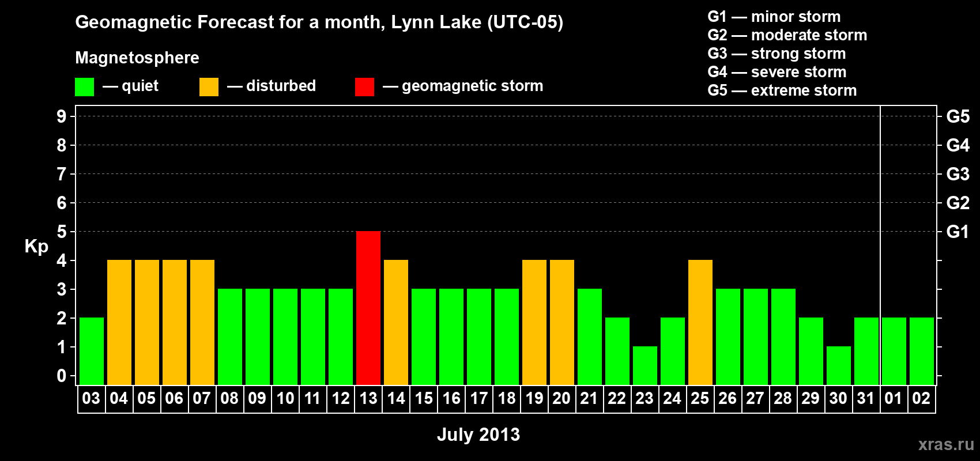The height and width of the screenshot is (461, 980).
Task: Click the '— quiet' legend label
Action: 130,86
